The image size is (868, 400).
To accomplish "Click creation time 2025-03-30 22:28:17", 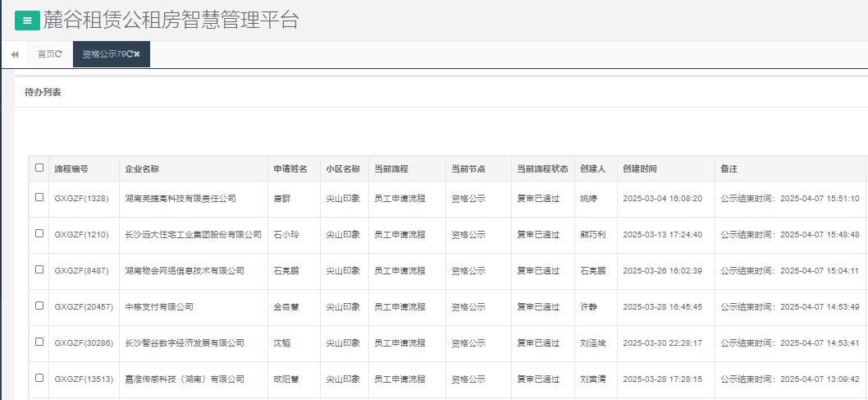I will 662,343.
